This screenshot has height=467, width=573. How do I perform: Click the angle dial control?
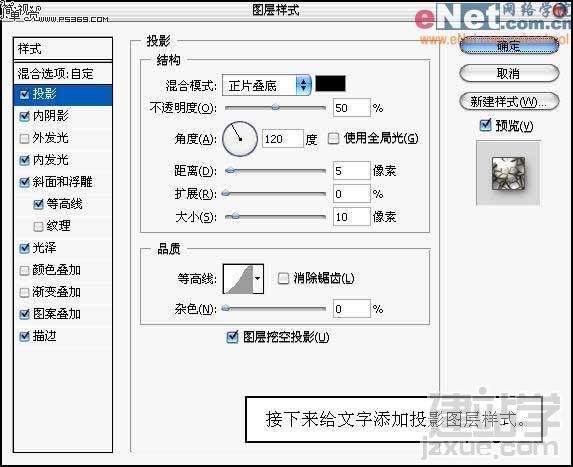click(240, 139)
